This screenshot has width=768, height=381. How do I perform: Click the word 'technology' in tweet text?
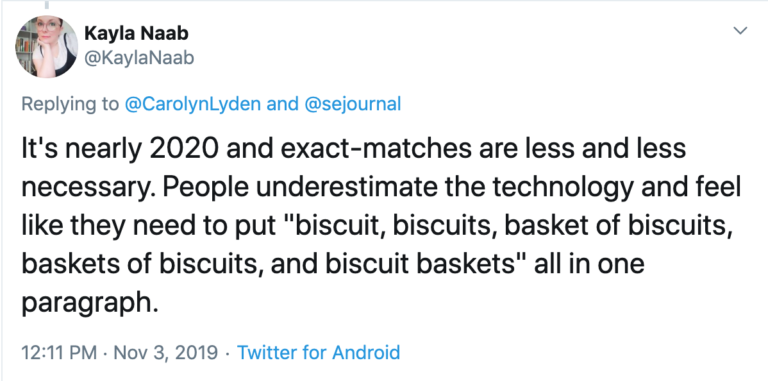click(x=562, y=189)
